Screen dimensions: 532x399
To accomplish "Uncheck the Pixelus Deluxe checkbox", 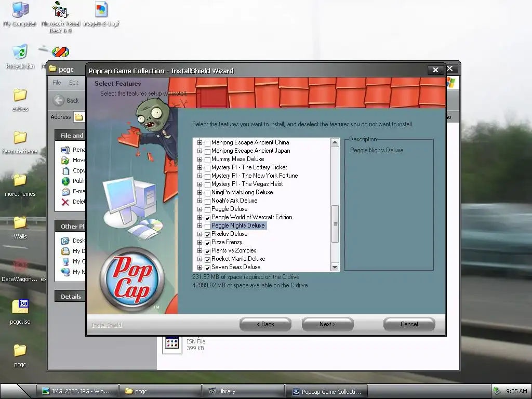I will click(x=208, y=234).
